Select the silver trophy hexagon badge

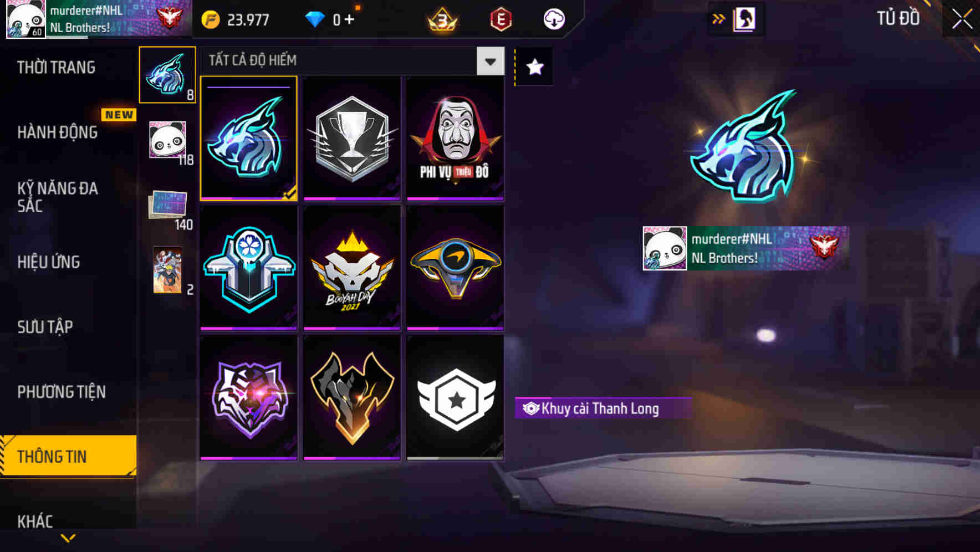(x=352, y=139)
